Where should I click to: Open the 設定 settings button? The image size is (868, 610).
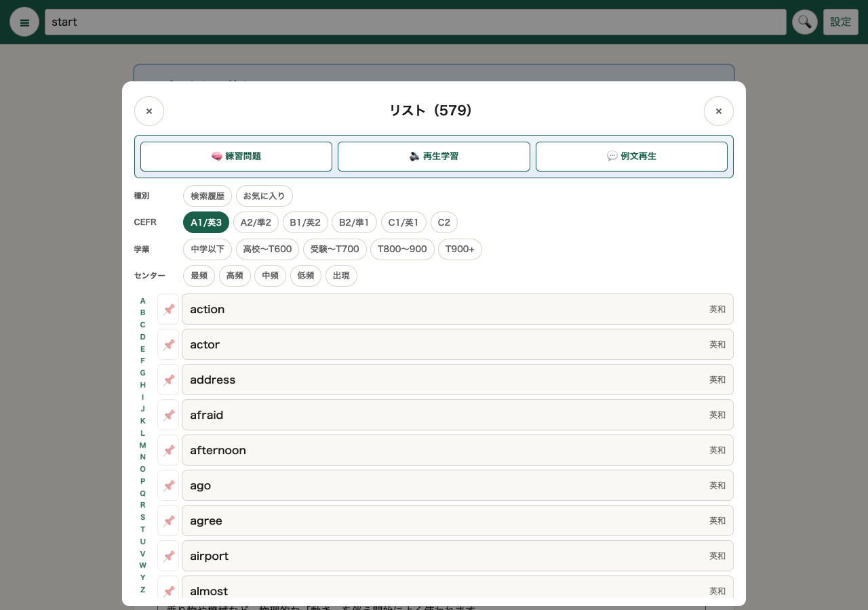pyautogui.click(x=841, y=22)
